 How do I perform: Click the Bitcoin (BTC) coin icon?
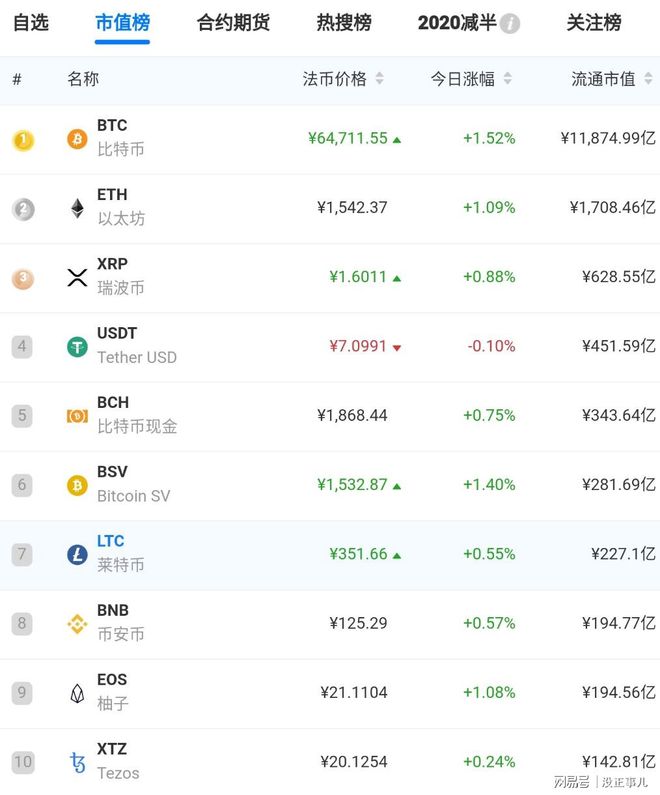click(x=77, y=139)
